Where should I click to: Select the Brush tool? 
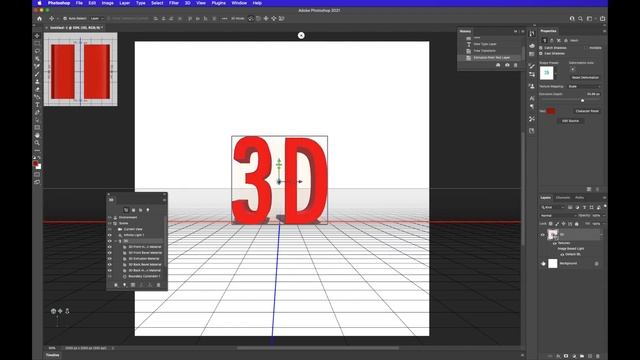point(37,74)
